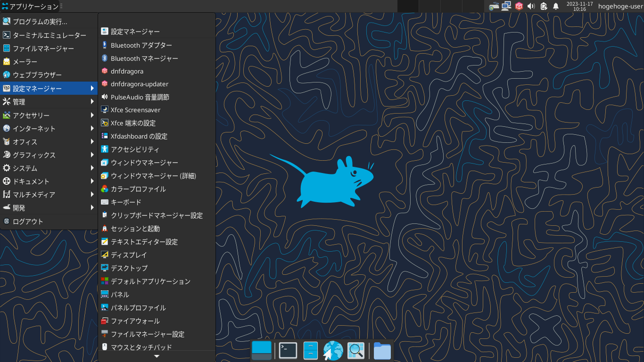Click the dnfdragora update tray icon
This screenshot has width=644, height=362.
point(519,6)
